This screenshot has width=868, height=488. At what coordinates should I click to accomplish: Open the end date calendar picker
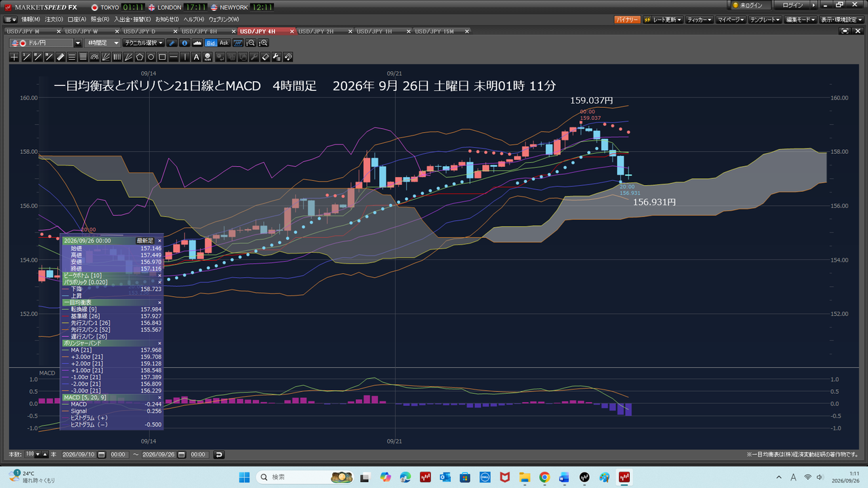[x=180, y=454]
